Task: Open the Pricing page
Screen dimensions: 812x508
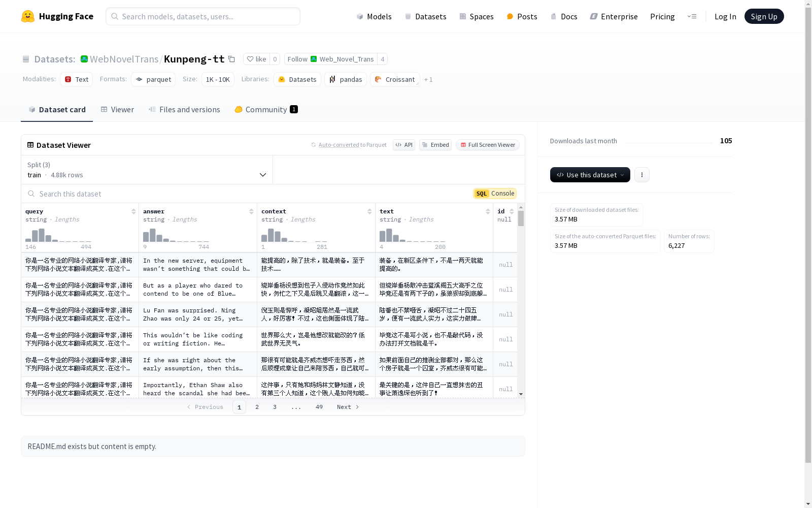Action: (662, 16)
